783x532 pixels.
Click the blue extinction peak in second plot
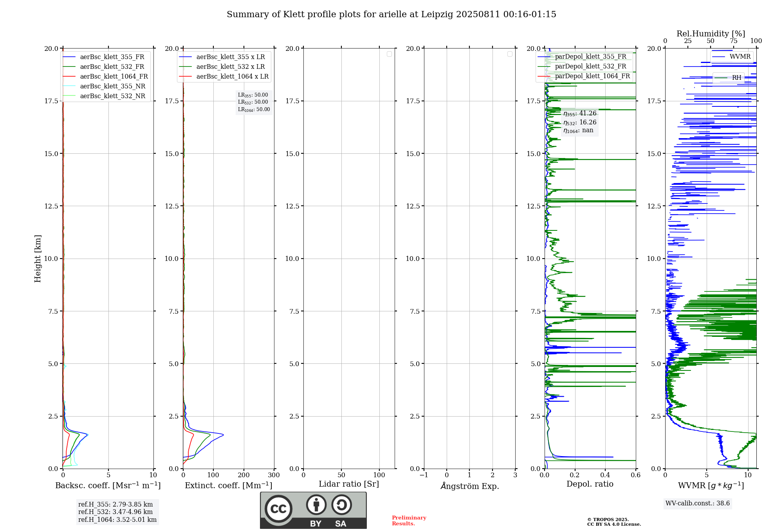[x=222, y=435]
